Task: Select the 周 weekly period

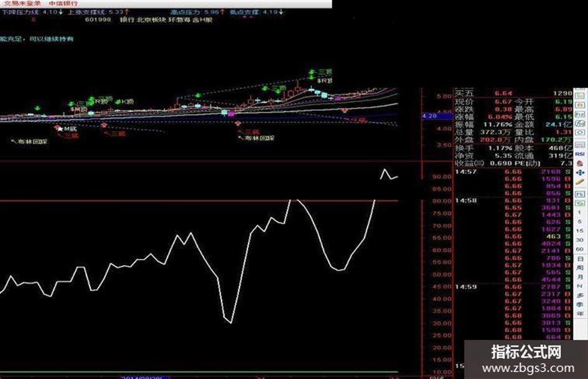Action: [580, 268]
